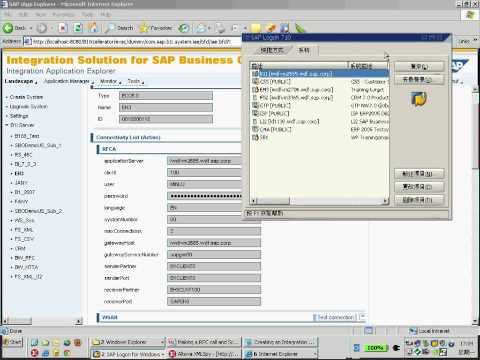Screen dimensions: 480x360
Task: Click the IE Refresh icon
Action: (x=78, y=28)
